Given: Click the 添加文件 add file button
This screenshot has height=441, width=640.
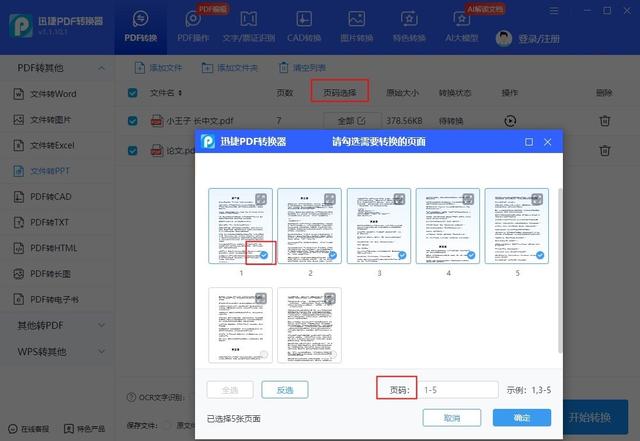Looking at the screenshot, I should 158,68.
